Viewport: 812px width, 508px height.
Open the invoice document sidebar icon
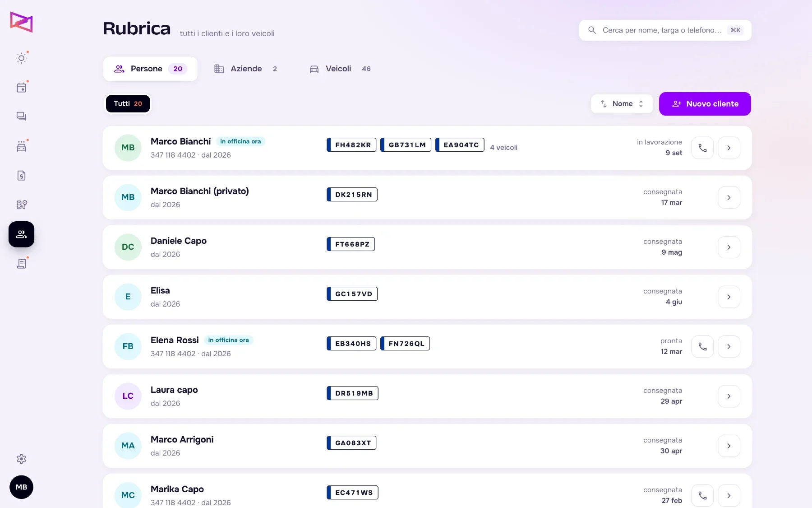[x=21, y=175]
